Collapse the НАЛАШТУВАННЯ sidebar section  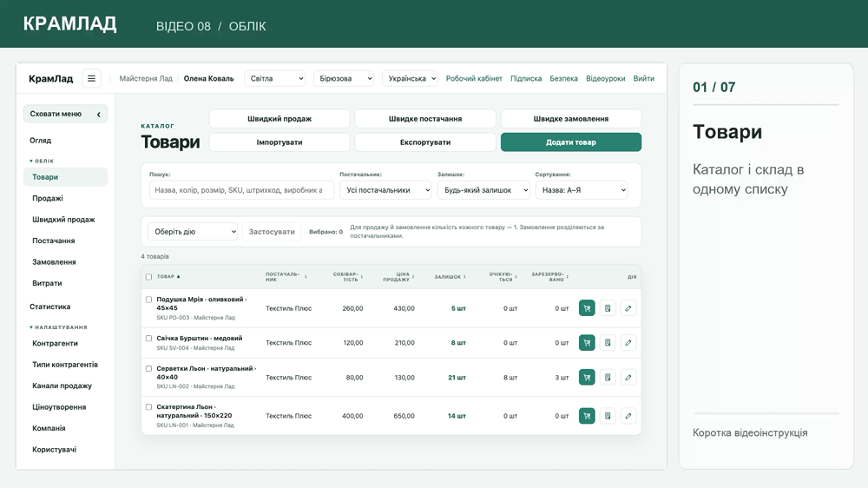point(58,327)
